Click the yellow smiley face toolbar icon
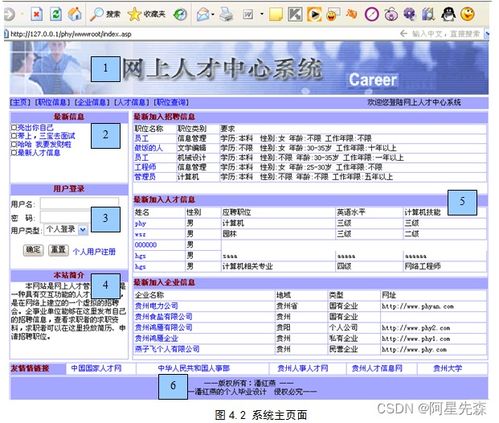Image resolution: width=499 pixels, height=423 pixels. click(x=467, y=14)
